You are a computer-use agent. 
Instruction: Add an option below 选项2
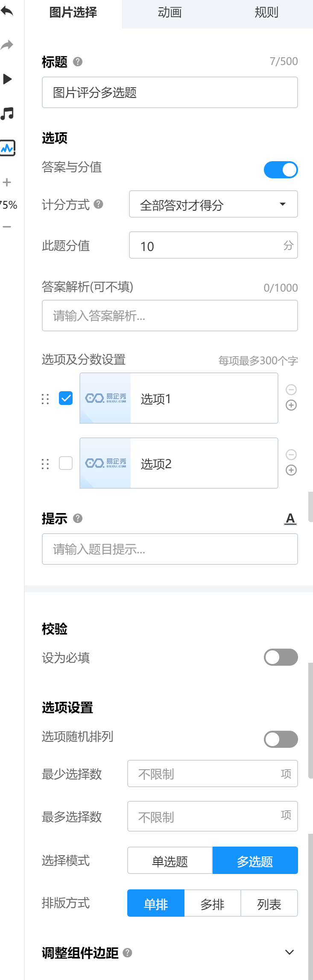[291, 470]
